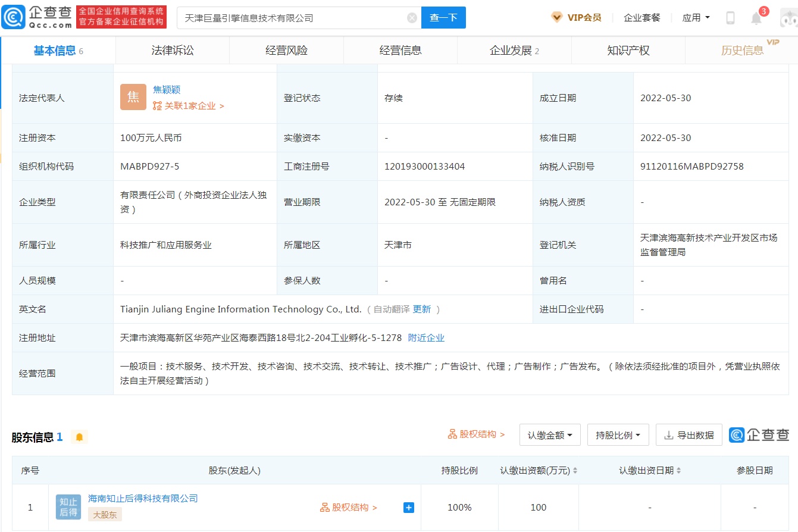Click the 全国企业信用查询系统 red banner
The image size is (798, 532).
(x=121, y=18)
